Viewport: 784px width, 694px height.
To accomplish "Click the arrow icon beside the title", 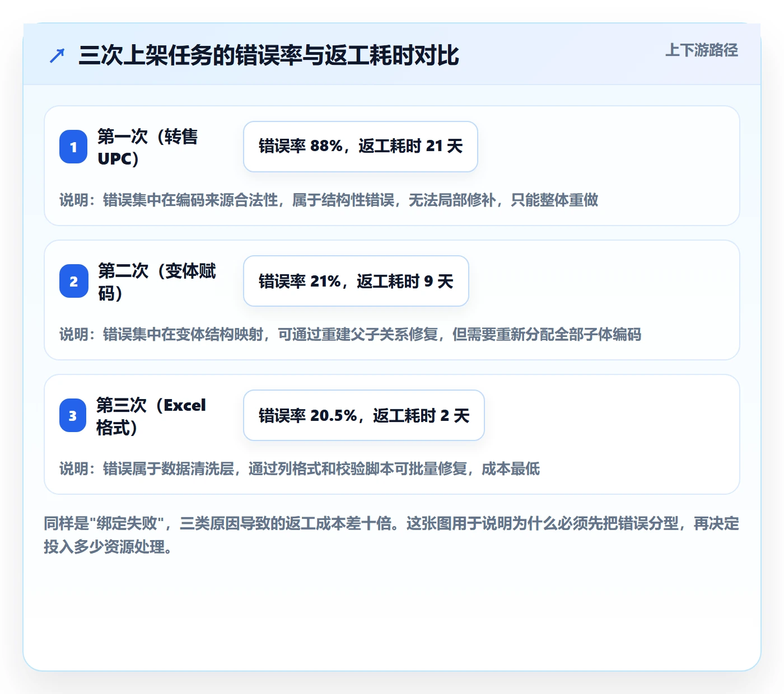I will pos(57,55).
